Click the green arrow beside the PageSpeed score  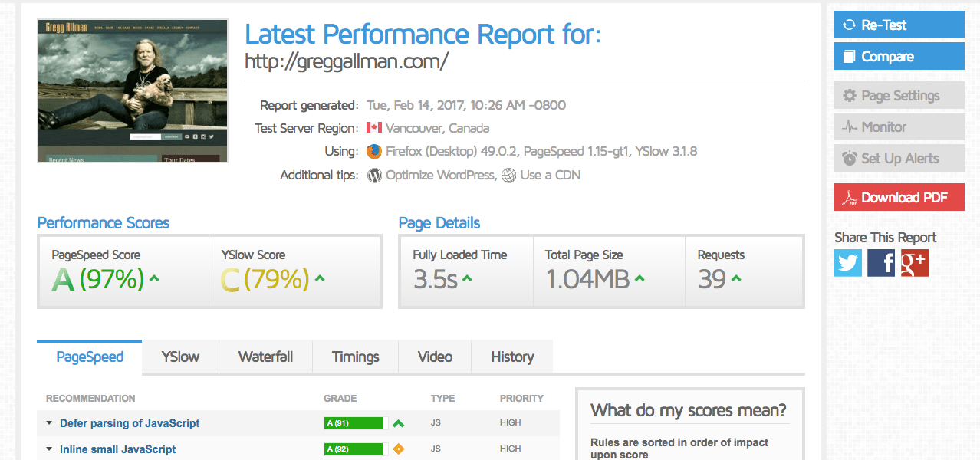point(154,279)
